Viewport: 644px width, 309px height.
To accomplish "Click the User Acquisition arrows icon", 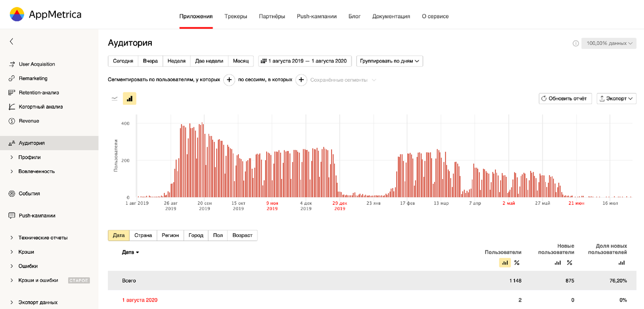I will [x=12, y=64].
